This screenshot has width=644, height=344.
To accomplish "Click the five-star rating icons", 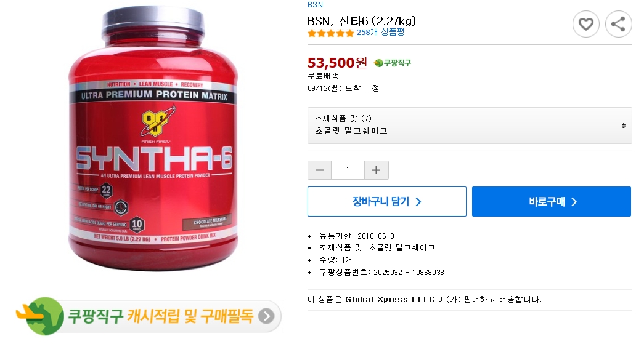I will click(x=330, y=33).
